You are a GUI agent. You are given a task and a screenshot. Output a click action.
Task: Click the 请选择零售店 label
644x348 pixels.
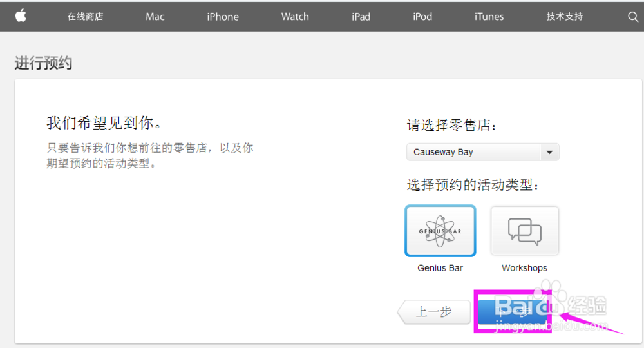452,125
